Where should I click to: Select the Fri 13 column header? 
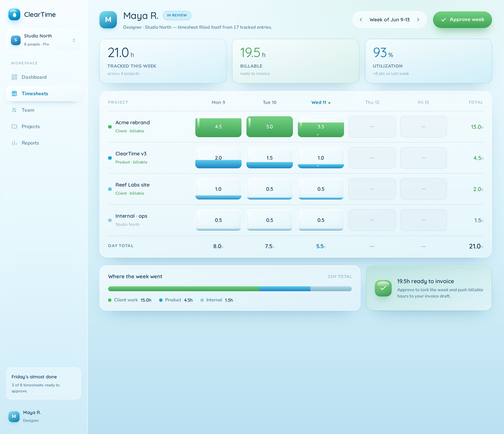[x=423, y=102]
